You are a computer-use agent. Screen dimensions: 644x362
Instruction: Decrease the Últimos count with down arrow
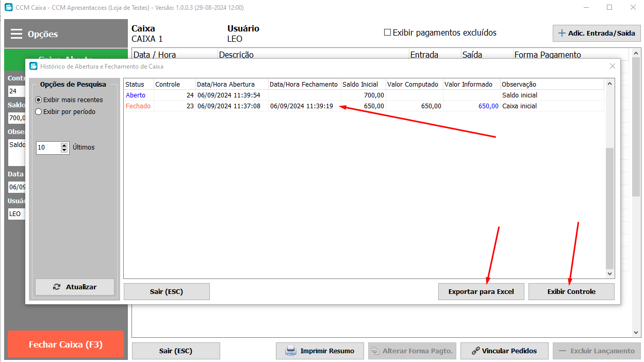(x=64, y=150)
